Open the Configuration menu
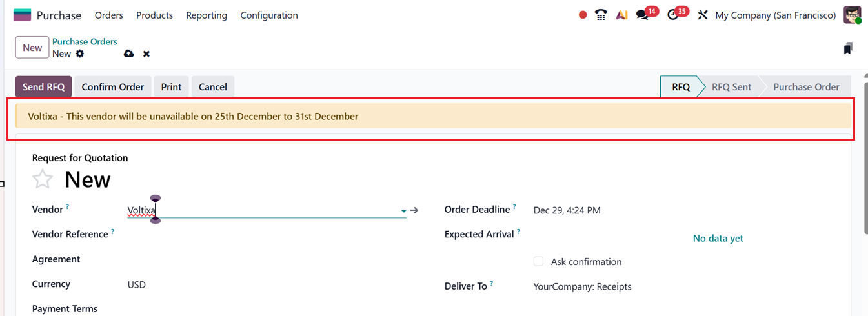The width and height of the screenshot is (868, 316). pos(269,15)
